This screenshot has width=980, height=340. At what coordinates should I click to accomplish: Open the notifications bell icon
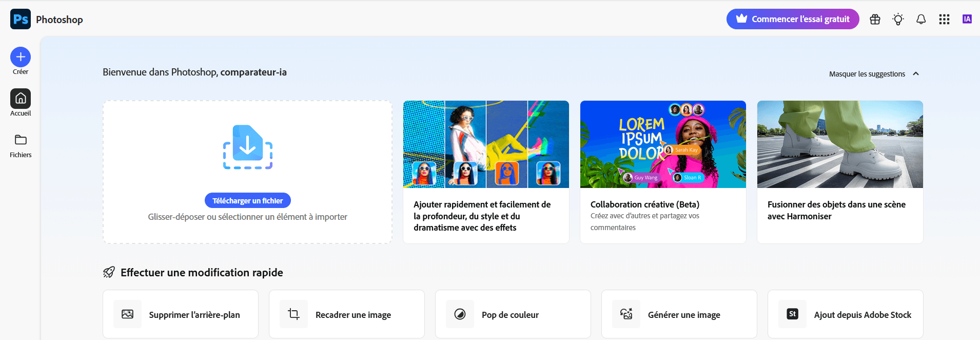(921, 20)
